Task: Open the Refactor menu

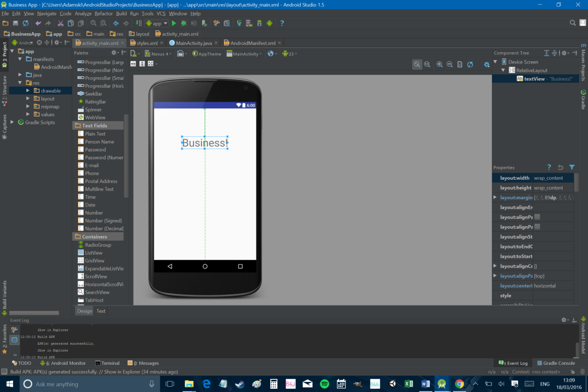Action: click(x=103, y=13)
